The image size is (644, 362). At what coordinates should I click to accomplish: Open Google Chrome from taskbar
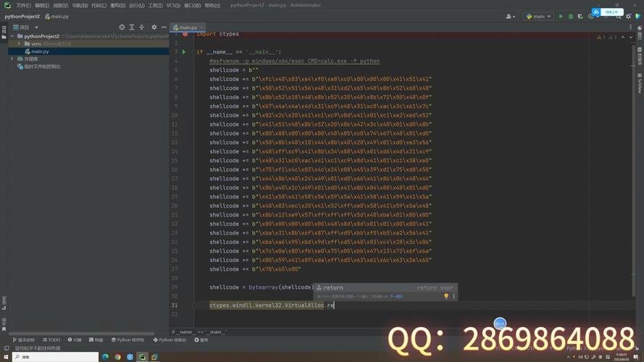point(118,357)
